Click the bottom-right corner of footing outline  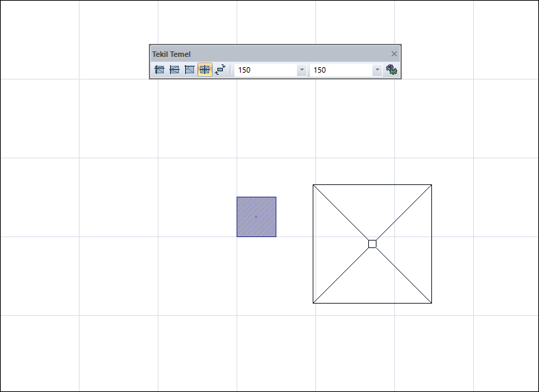pyautogui.click(x=432, y=303)
